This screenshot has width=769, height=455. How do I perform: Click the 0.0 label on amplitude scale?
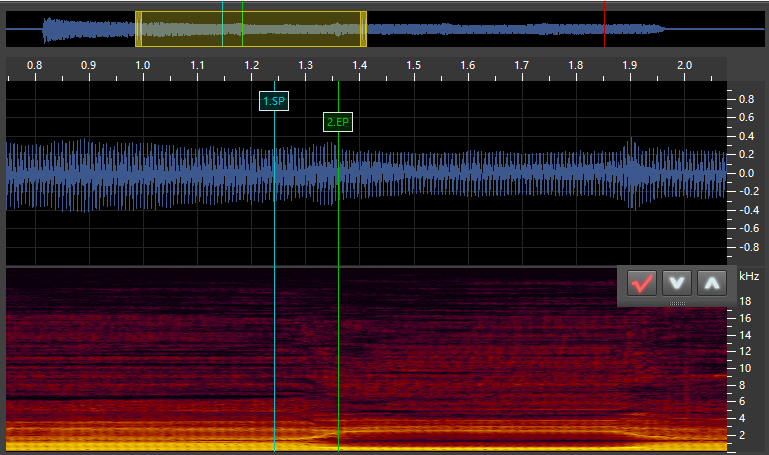tap(745, 173)
